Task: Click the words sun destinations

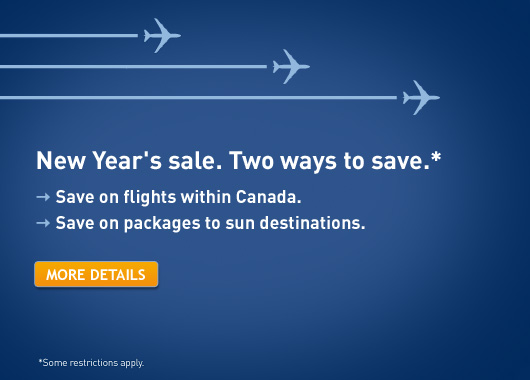Action: click(295, 223)
